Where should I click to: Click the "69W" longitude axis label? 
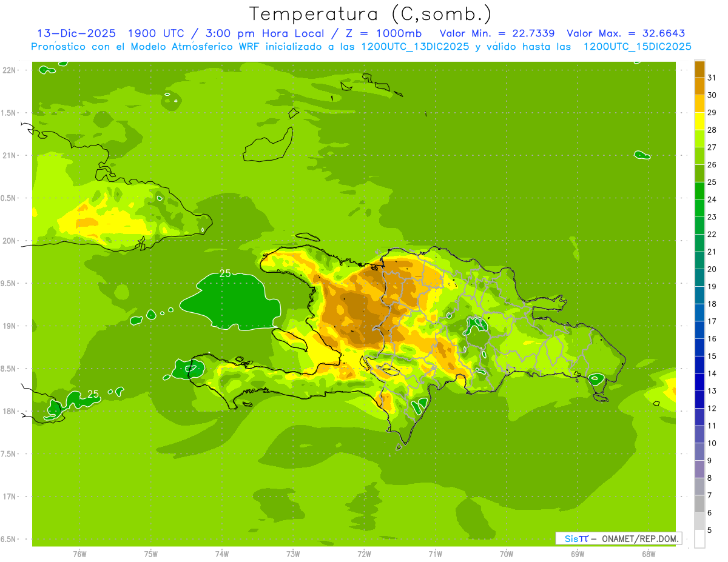[x=578, y=554]
